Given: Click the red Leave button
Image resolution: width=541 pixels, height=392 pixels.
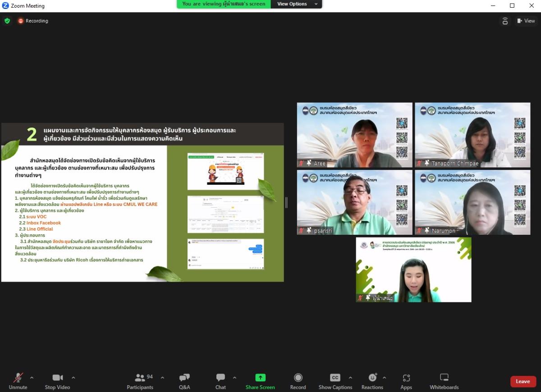Looking at the screenshot, I should coord(523,381).
